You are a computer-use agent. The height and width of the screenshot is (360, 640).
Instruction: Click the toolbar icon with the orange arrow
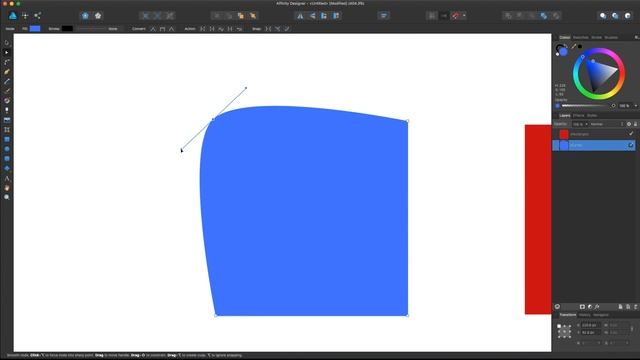coord(253,16)
